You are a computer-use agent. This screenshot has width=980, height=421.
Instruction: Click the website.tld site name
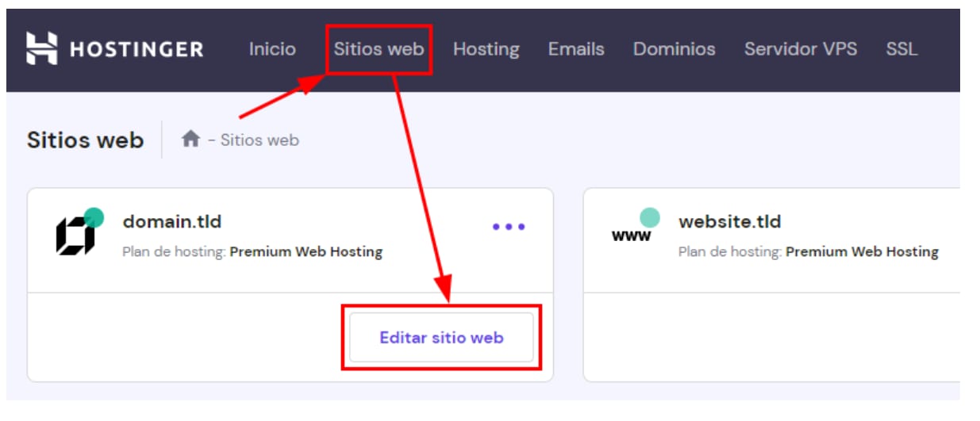pos(729,222)
